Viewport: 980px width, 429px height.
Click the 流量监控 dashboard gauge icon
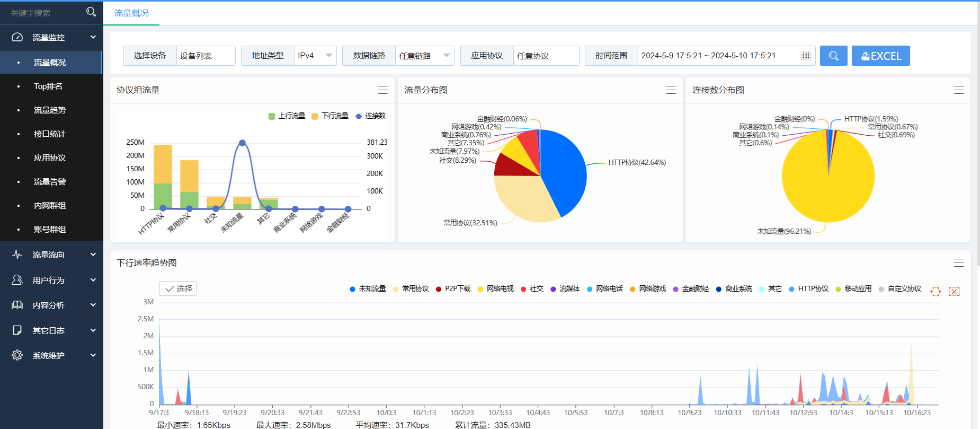point(17,37)
